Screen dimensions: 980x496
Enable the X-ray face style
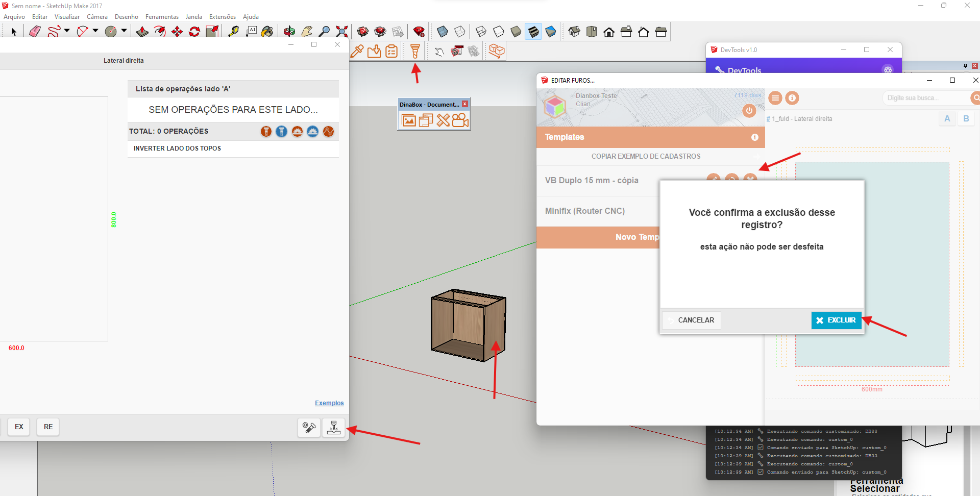pyautogui.click(x=443, y=32)
